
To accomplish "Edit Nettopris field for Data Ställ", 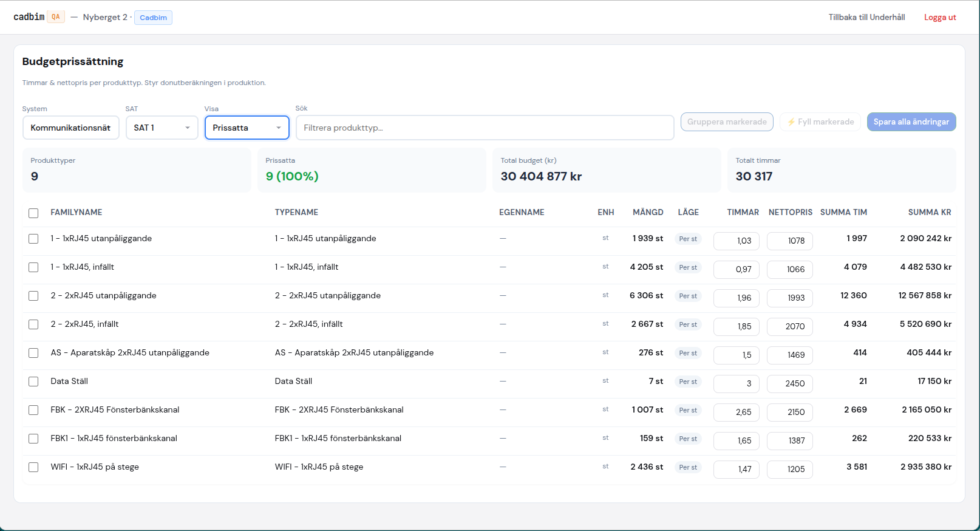I will click(x=790, y=383).
